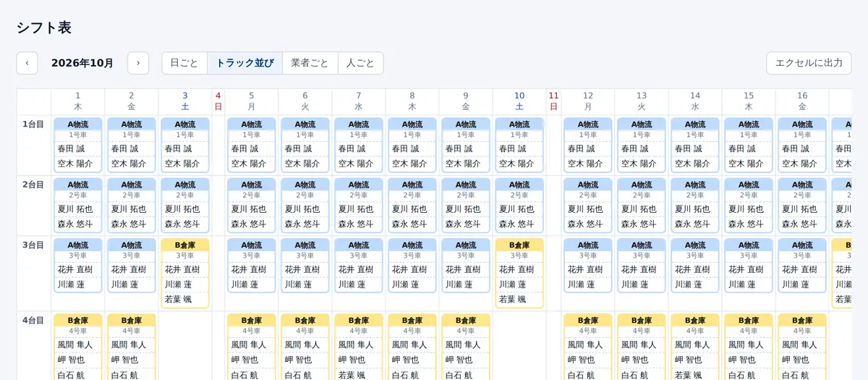Viewport: 868px width, 380px height.
Task: Click 若葉 颯 in day 3's 3号車 card
Action: [x=179, y=300]
